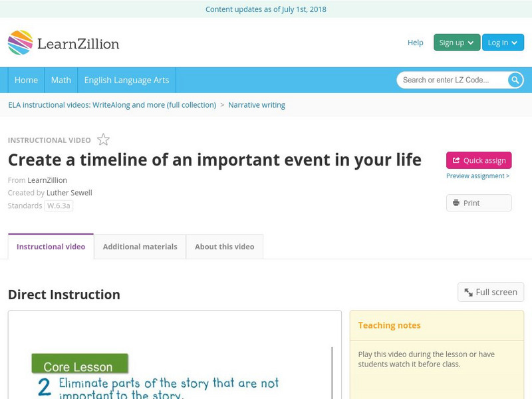Switch to the Additional materials tab
Screen dimensions: 532x399
140,246
